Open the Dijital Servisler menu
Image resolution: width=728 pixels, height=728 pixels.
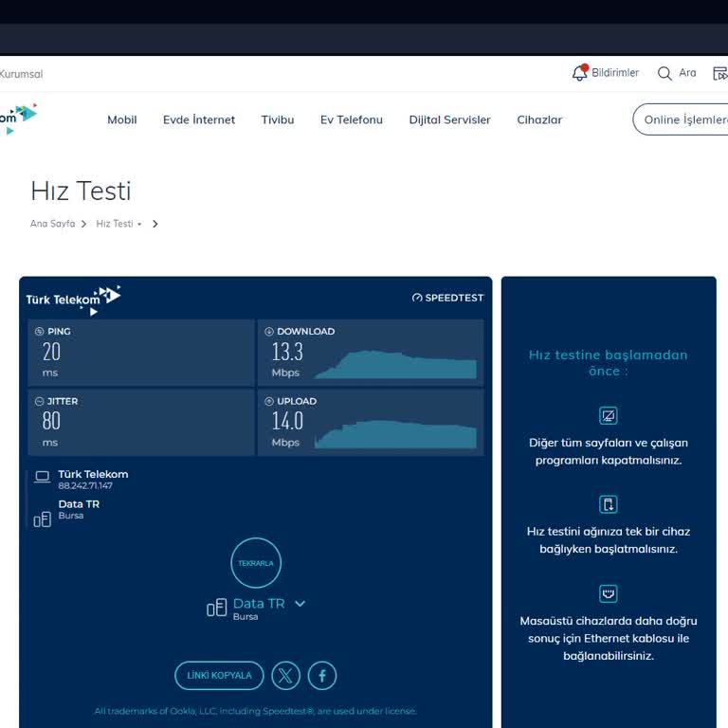coord(449,119)
